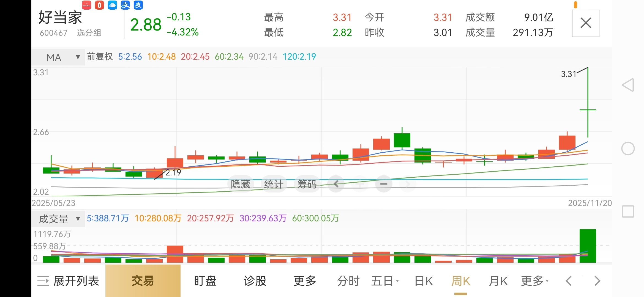Tap the Android home circle button
644x297 pixels.
(628, 148)
